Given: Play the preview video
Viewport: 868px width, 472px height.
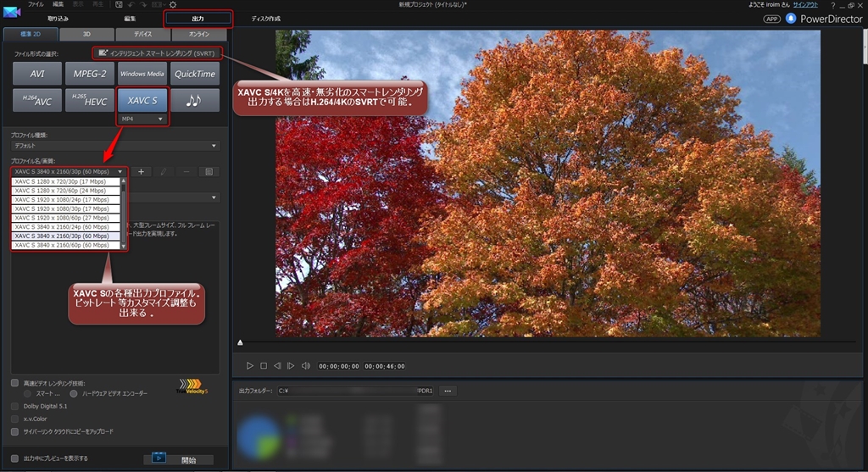Looking at the screenshot, I should tap(250, 366).
